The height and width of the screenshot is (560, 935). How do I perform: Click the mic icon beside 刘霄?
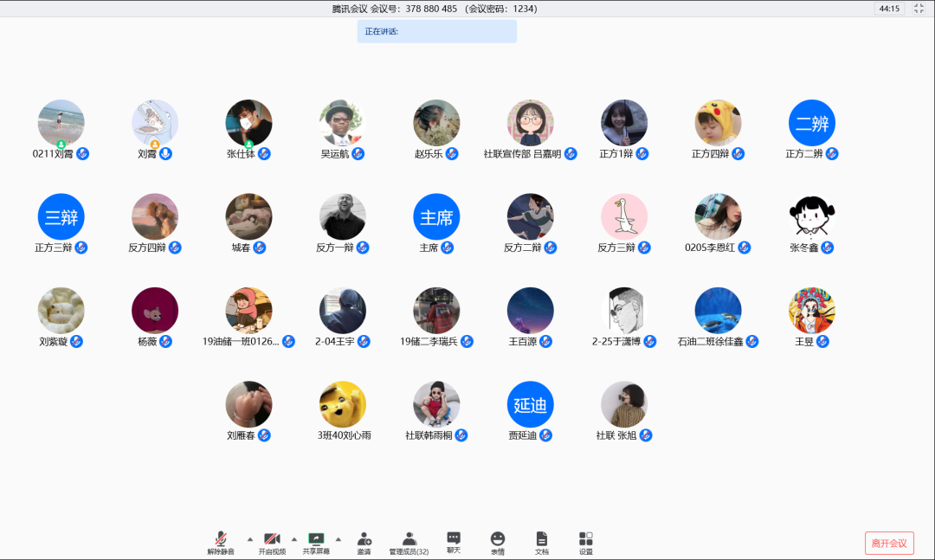click(x=165, y=154)
